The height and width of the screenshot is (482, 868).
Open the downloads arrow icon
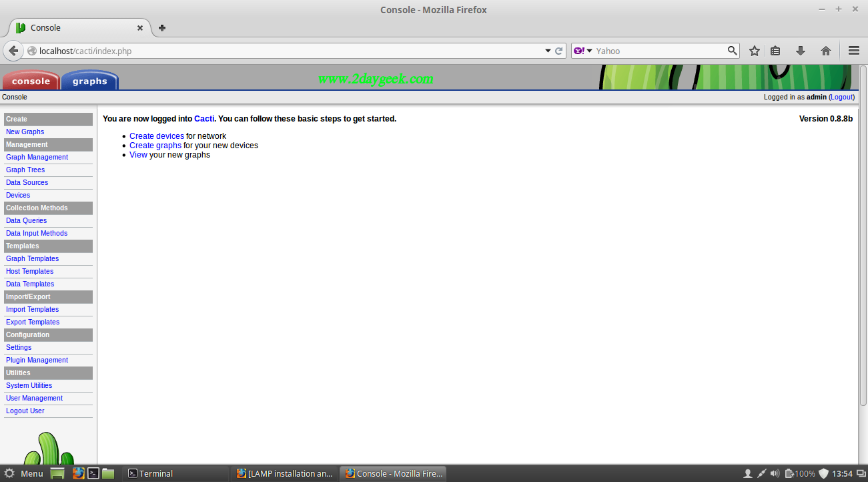(801, 51)
